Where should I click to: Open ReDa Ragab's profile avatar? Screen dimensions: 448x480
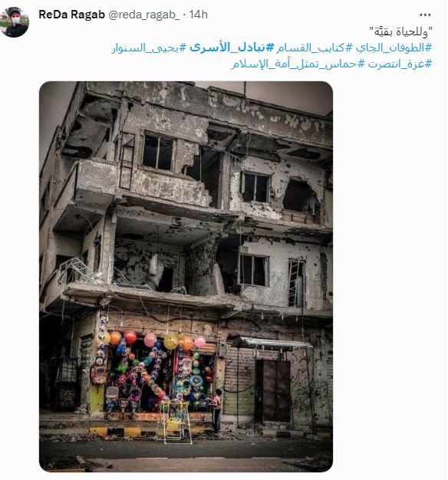14,21
